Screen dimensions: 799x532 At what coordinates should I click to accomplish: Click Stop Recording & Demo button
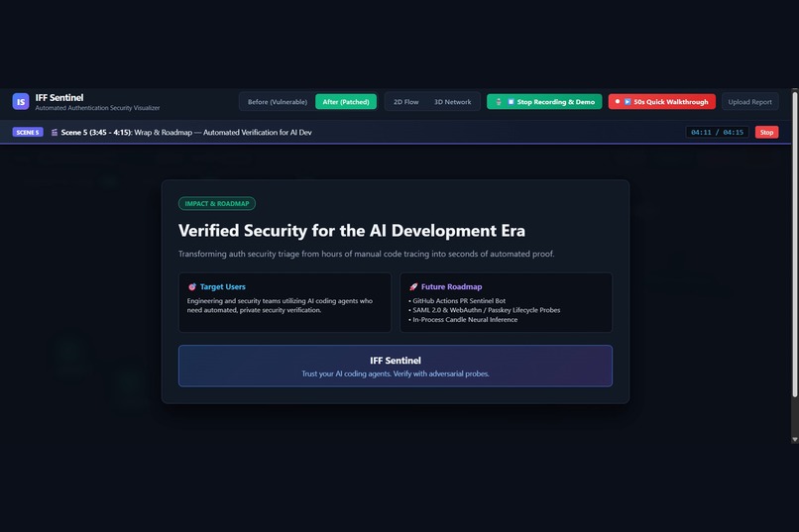click(x=544, y=102)
